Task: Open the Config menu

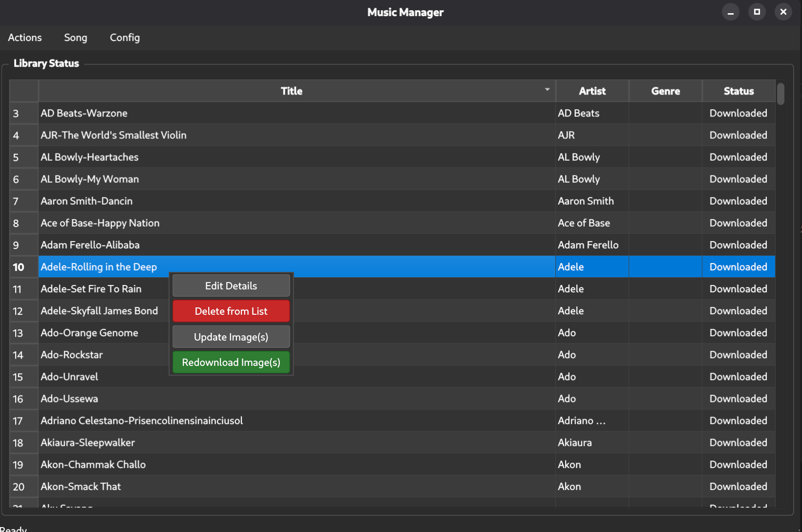Action: 125,38
